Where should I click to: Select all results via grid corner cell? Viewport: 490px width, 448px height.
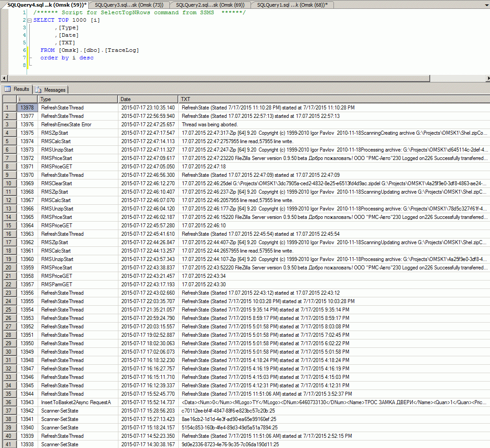click(x=10, y=99)
